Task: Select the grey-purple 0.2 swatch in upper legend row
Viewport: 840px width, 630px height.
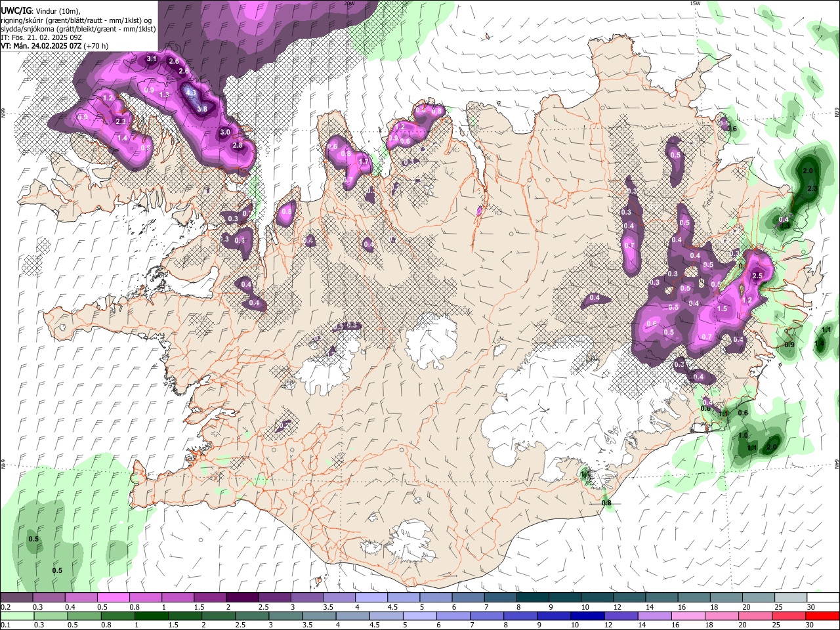Action: [16, 597]
